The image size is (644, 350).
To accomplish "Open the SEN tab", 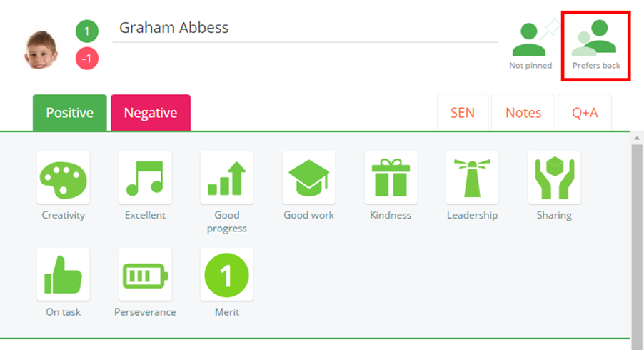I will 463,113.
